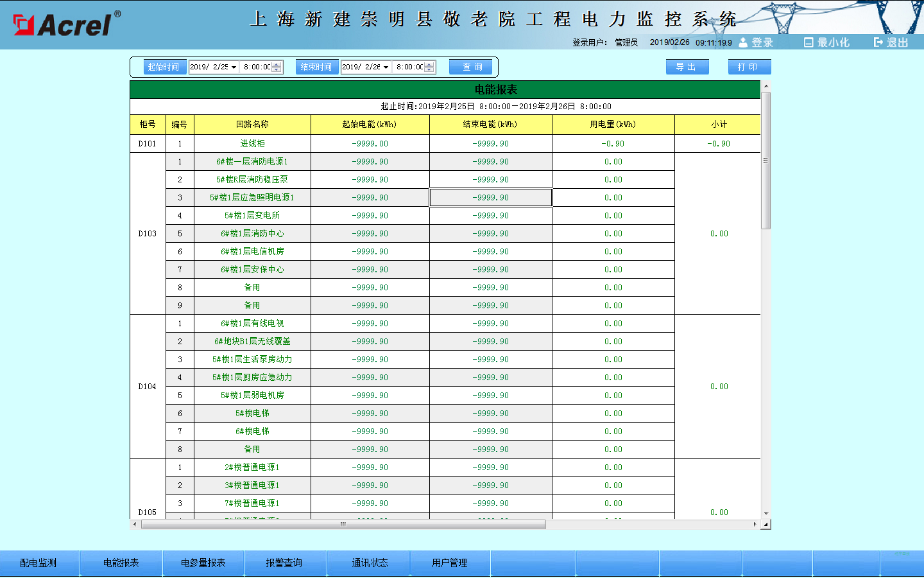The image size is (924, 578).
Task: Click the Acrel logo
Action: pyautogui.click(x=66, y=24)
